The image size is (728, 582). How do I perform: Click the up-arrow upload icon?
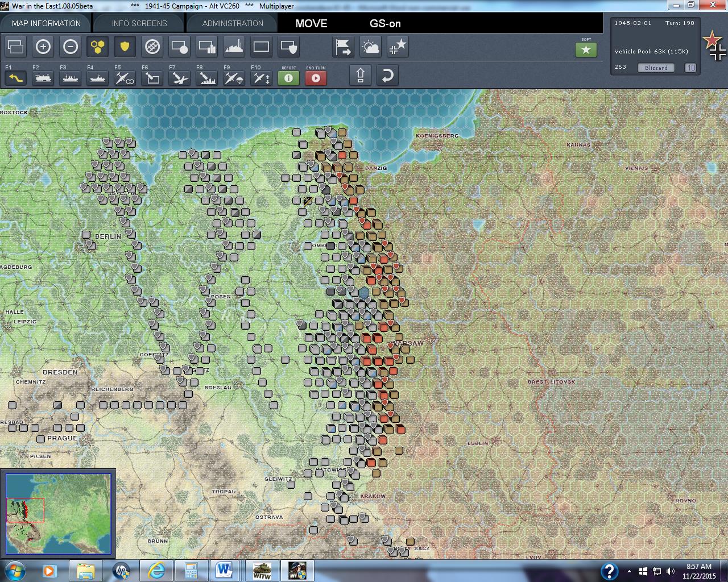click(360, 75)
